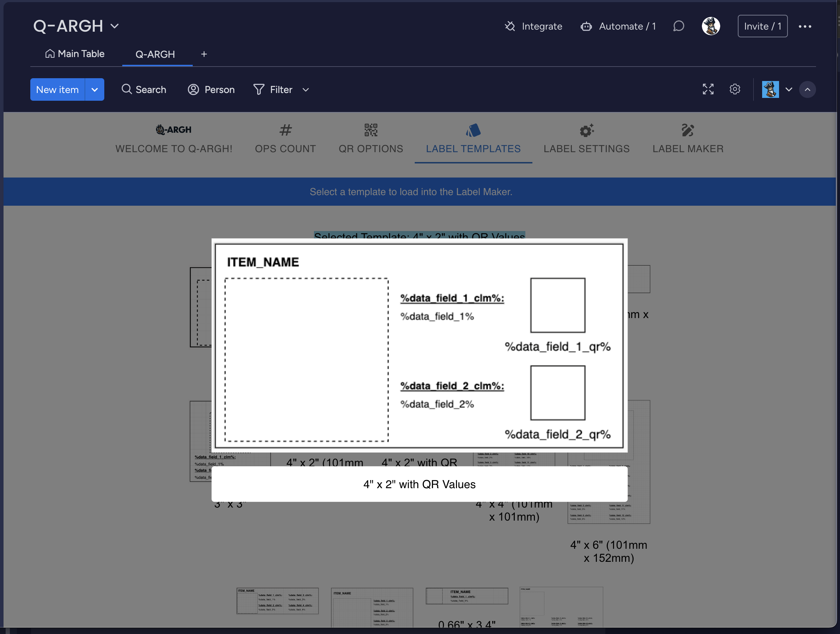Screen dimensions: 840x634
Task: Click the LABEL SETTINGS gear icon
Action: (586, 130)
